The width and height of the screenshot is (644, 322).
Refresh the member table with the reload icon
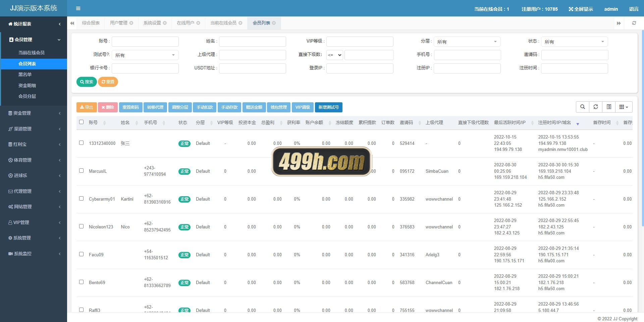pos(596,107)
